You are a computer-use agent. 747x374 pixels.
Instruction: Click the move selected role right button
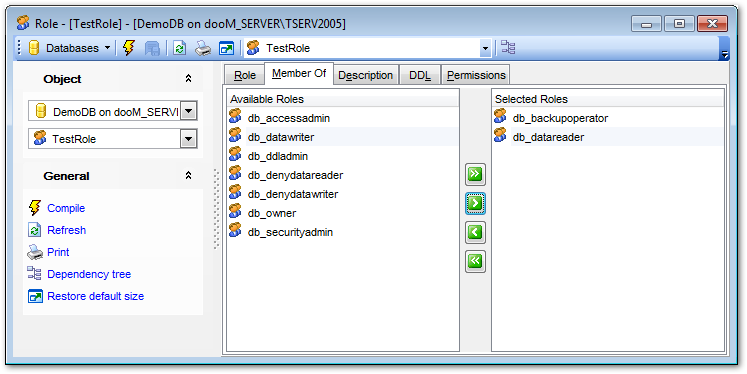point(475,204)
